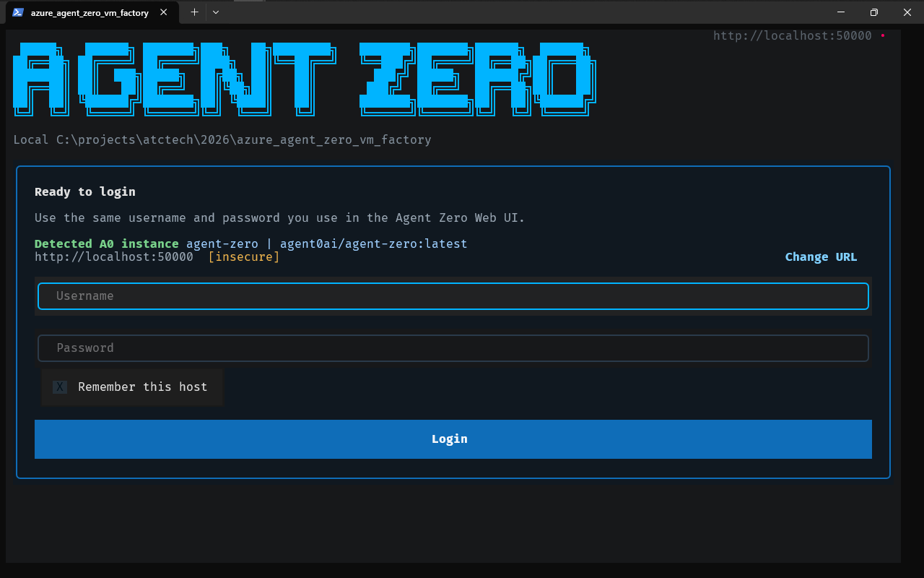Screen dimensions: 924x578
Task: Open a new terminal tab
Action: pos(194,12)
